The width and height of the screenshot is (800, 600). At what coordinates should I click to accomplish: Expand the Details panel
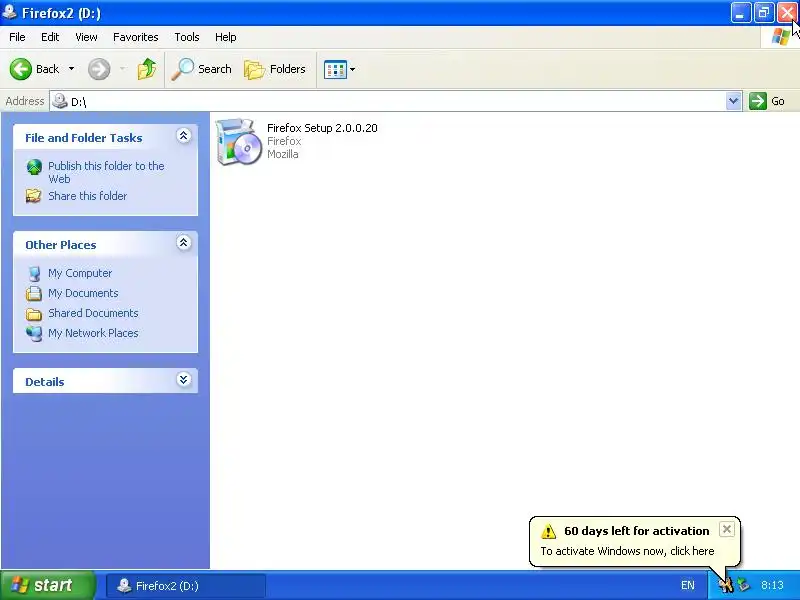(x=184, y=380)
